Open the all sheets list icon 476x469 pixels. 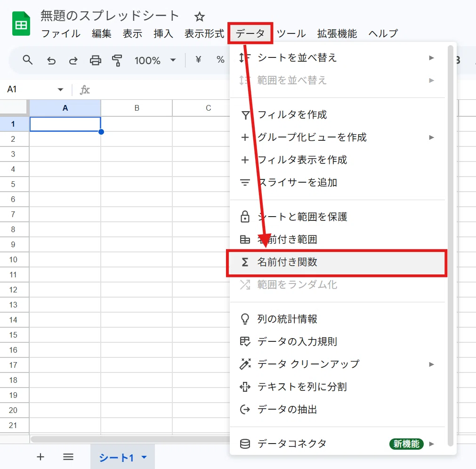pyautogui.click(x=68, y=457)
